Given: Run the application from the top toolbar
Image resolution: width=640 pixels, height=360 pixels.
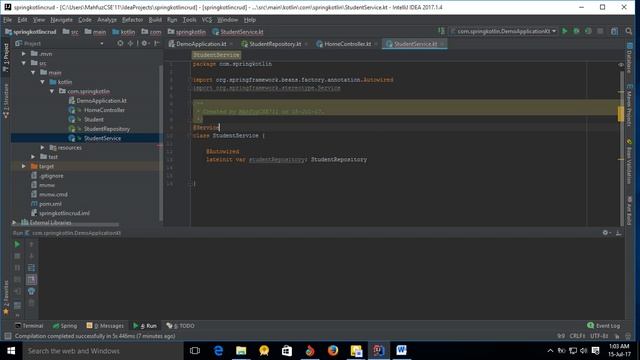Looking at the screenshot, I should pos(565,31).
